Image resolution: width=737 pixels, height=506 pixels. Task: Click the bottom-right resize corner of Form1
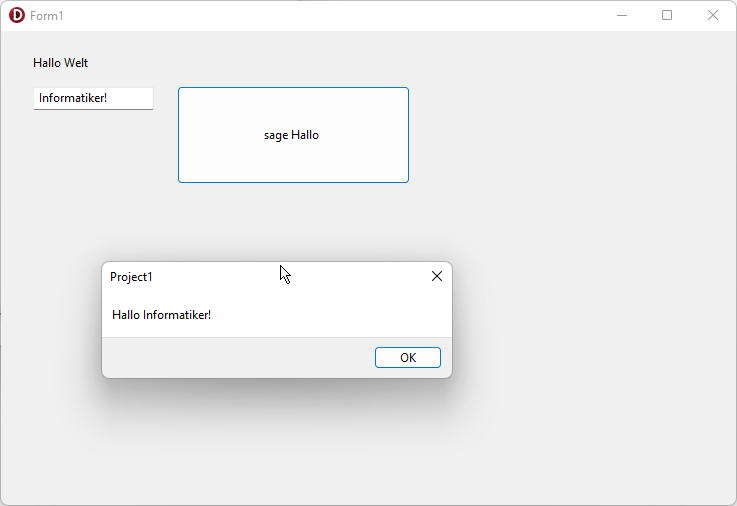tap(733, 502)
